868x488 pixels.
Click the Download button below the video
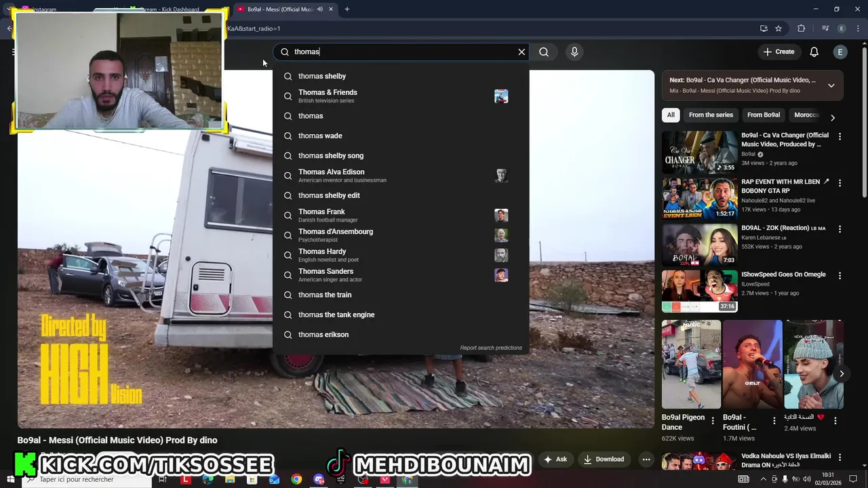[604, 459]
